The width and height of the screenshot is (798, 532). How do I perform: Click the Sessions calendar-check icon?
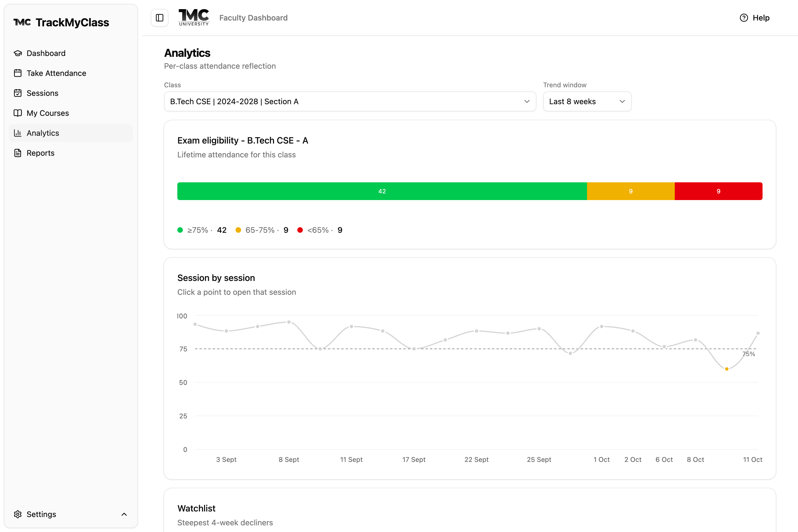pyautogui.click(x=18, y=93)
